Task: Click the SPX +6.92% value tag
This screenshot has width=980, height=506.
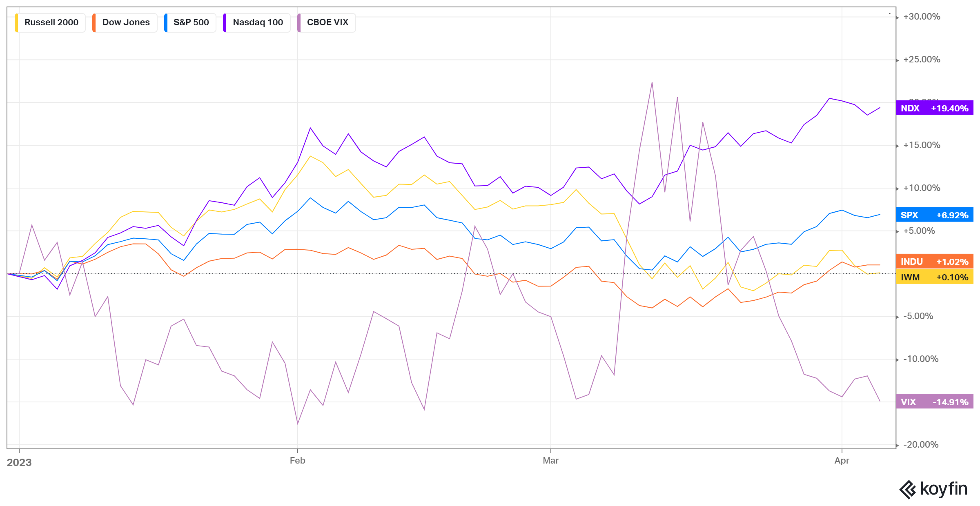Action: [934, 215]
